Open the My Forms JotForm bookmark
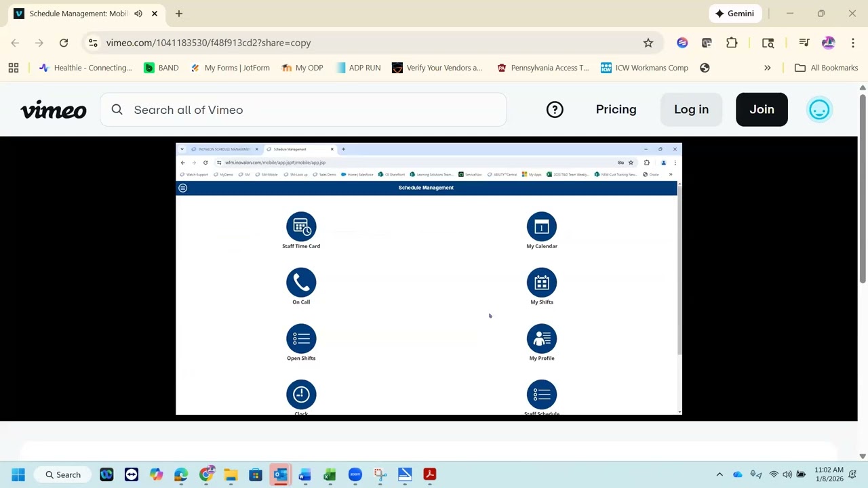This screenshot has width=868, height=488. click(230, 68)
